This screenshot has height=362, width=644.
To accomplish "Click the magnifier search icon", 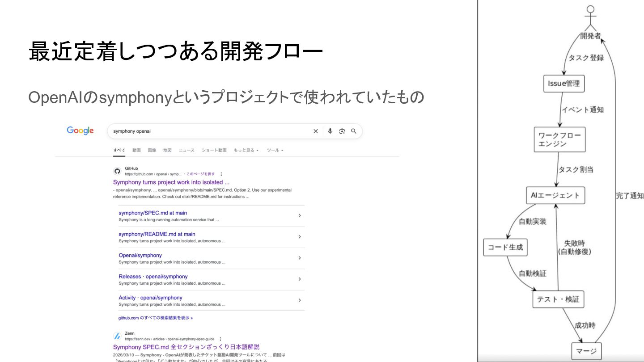I will 354,131.
